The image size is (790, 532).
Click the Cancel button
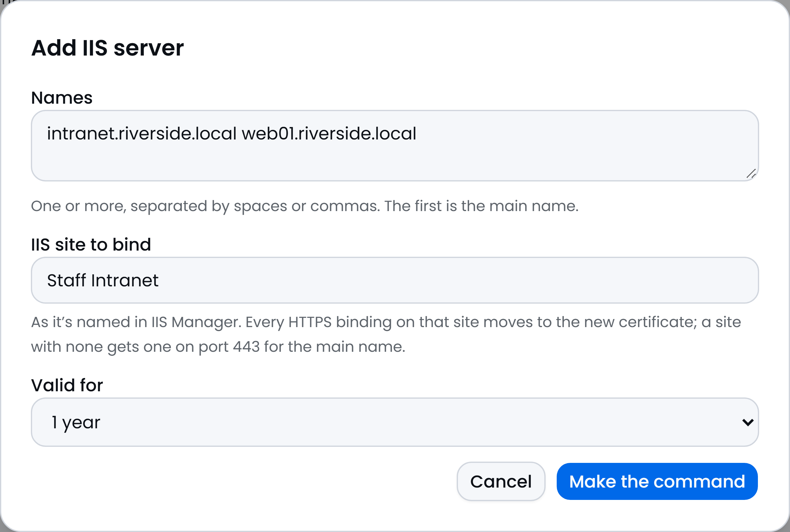point(501,481)
